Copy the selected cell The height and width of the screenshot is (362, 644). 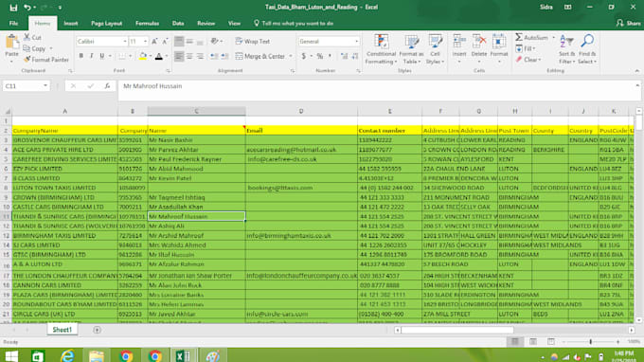pos(34,48)
